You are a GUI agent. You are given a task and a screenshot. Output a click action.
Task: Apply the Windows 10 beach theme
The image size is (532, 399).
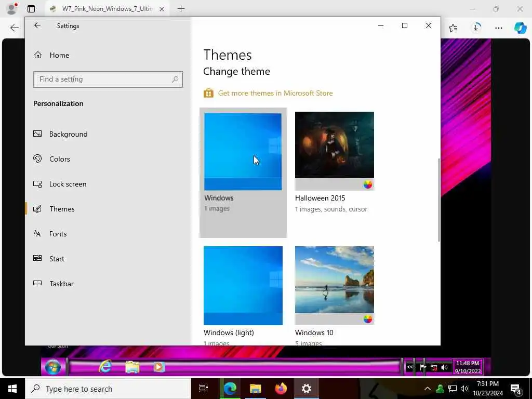tap(335, 286)
